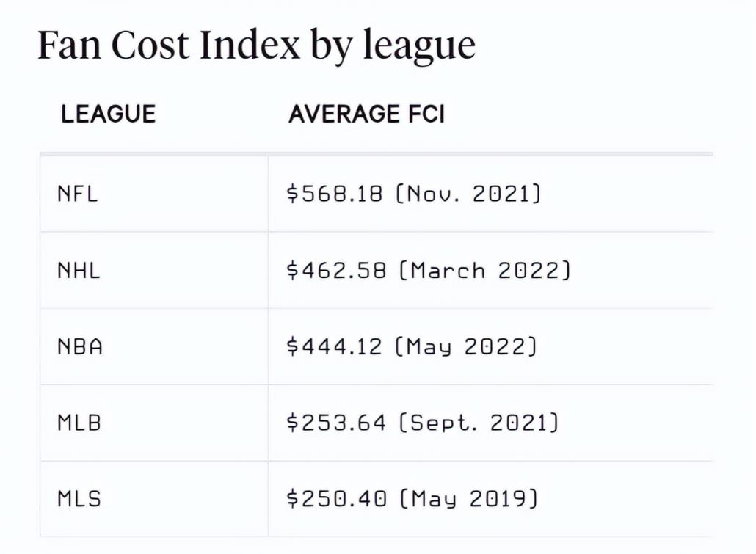Image resolution: width=756 pixels, height=554 pixels.
Task: Click the (March 2022) date text
Action: 484,271
